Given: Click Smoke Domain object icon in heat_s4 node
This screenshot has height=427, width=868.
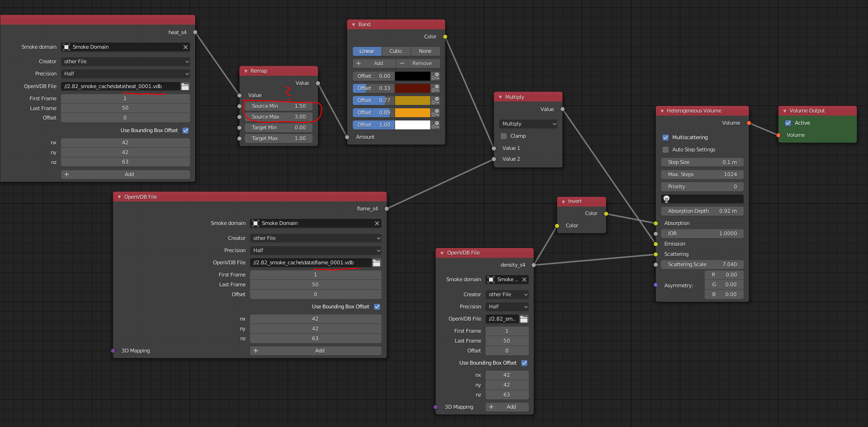Looking at the screenshot, I should (x=67, y=47).
